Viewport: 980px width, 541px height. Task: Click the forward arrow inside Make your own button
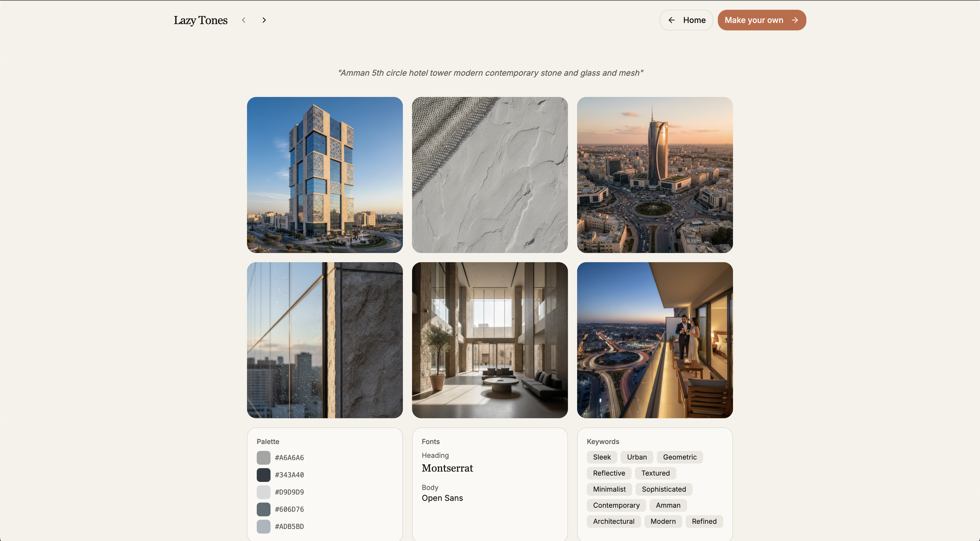point(795,20)
